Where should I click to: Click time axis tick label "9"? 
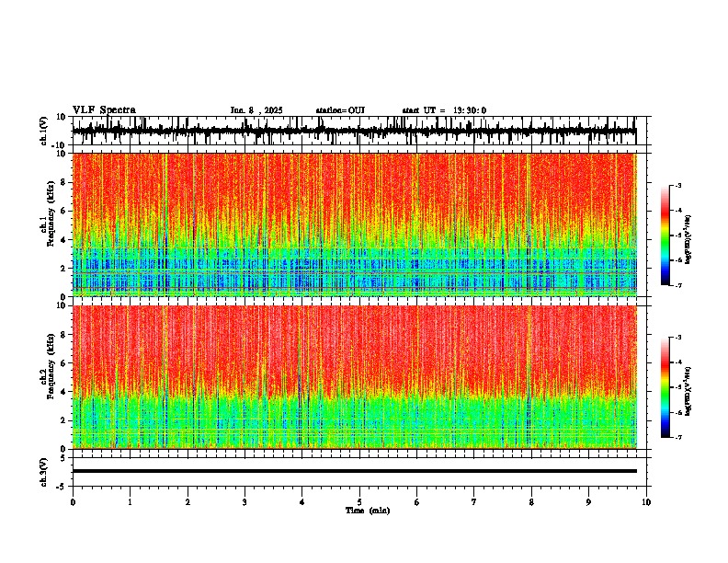[588, 502]
